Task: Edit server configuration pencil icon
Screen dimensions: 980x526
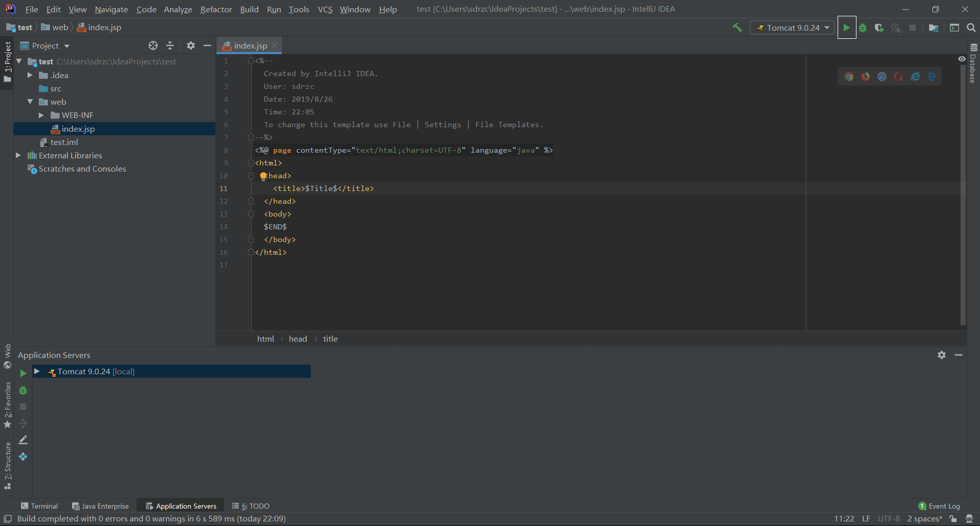Action: point(23,440)
